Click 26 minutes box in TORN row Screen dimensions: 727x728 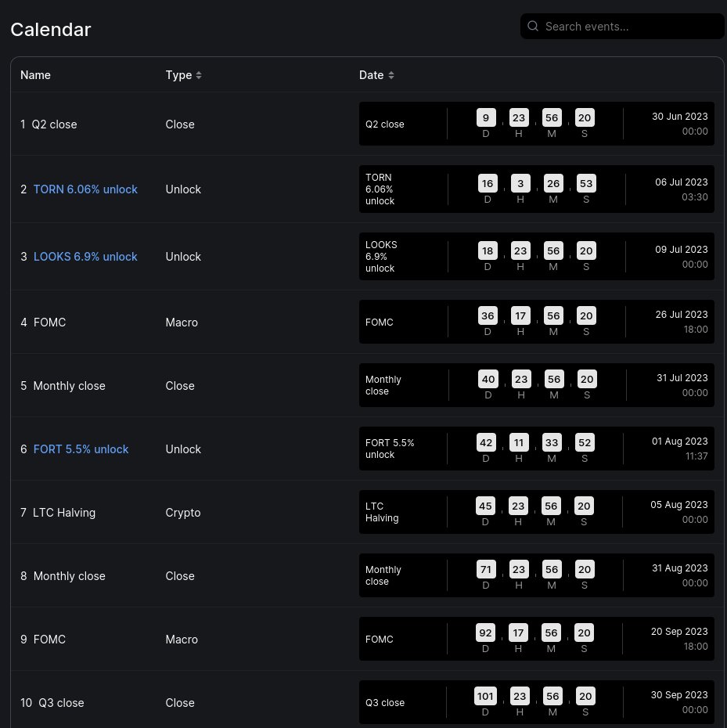(553, 183)
